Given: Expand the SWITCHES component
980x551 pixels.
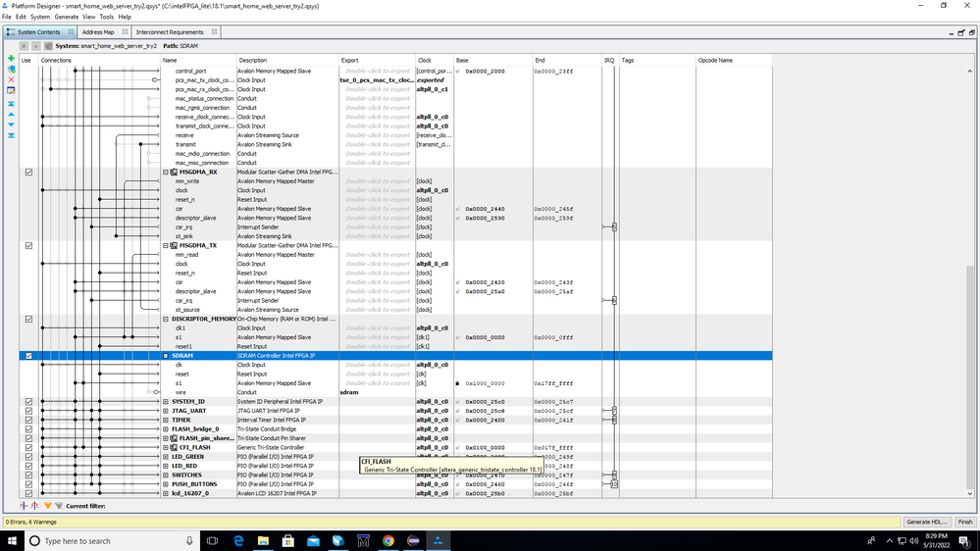Looking at the screenshot, I should pos(166,475).
